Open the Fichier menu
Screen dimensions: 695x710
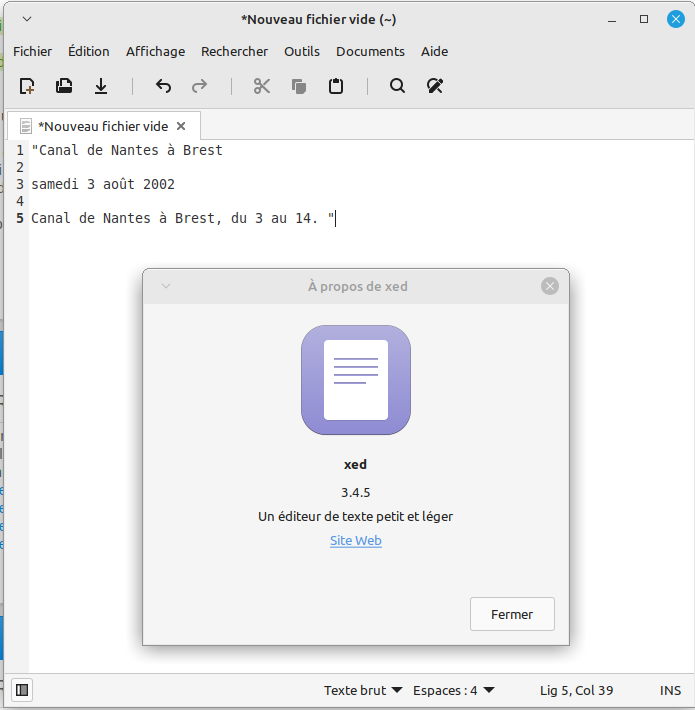(33, 52)
